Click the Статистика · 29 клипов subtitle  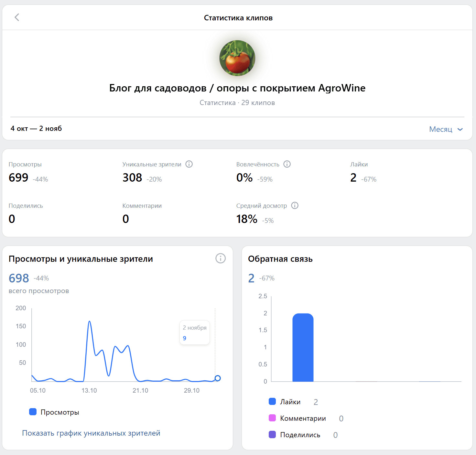coord(237,103)
